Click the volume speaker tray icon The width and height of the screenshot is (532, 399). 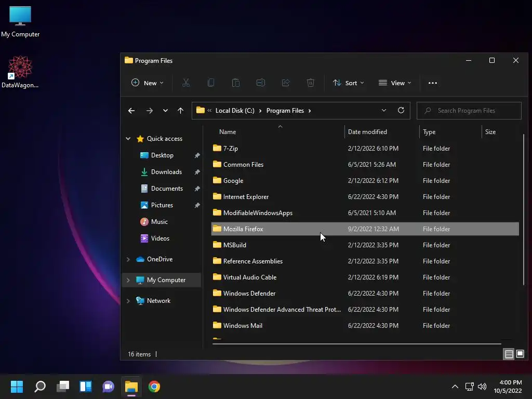pyautogui.click(x=482, y=387)
